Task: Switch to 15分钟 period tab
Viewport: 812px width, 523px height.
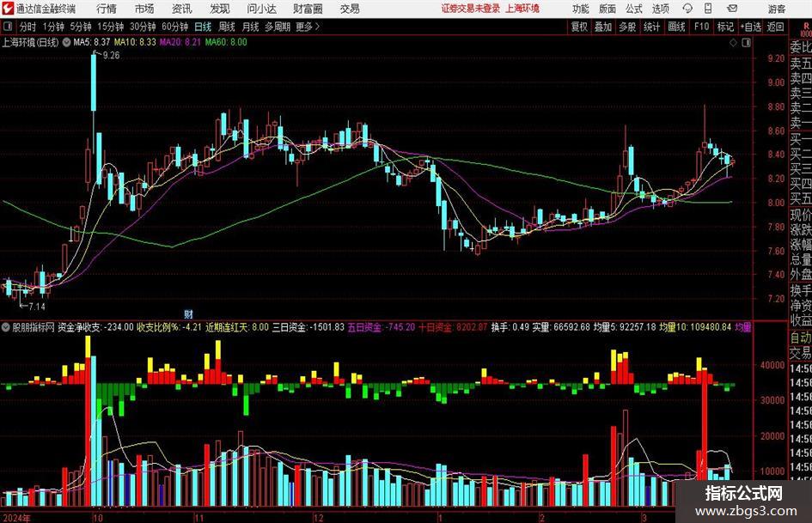Action: [x=110, y=27]
